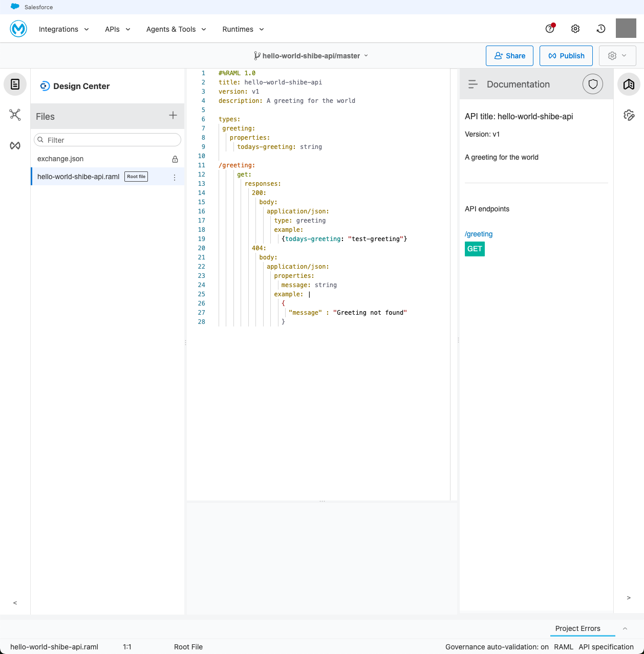Screen dimensions: 644x654
Task: Select the exchange.json file
Action: click(x=107, y=159)
